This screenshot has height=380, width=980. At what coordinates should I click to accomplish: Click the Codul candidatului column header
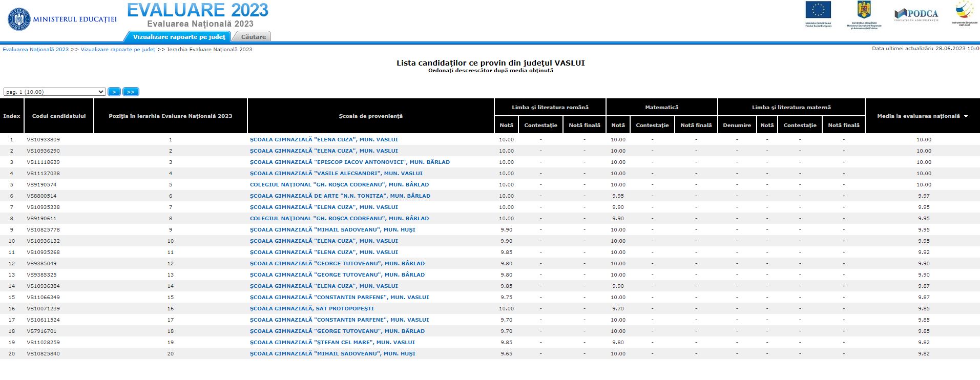pyautogui.click(x=59, y=116)
